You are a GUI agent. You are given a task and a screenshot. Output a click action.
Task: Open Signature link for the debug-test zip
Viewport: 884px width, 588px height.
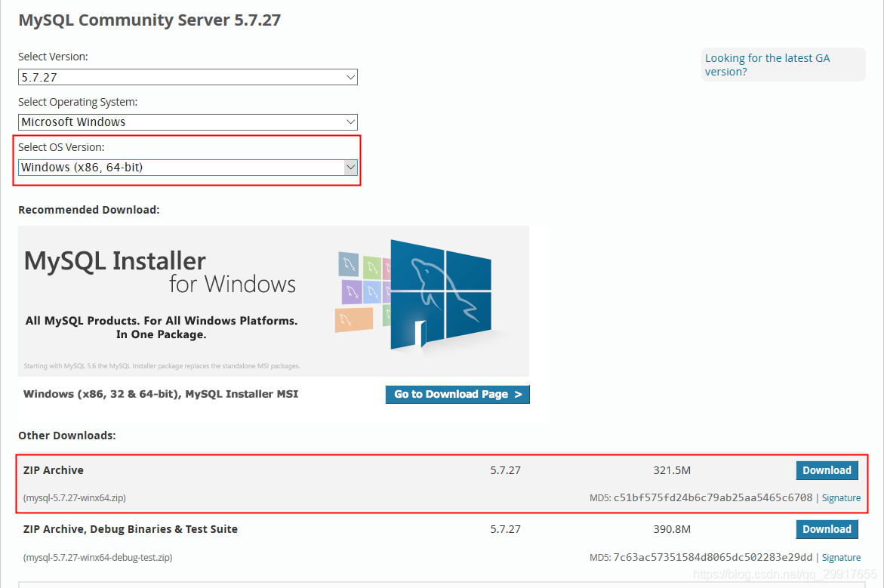click(x=841, y=558)
